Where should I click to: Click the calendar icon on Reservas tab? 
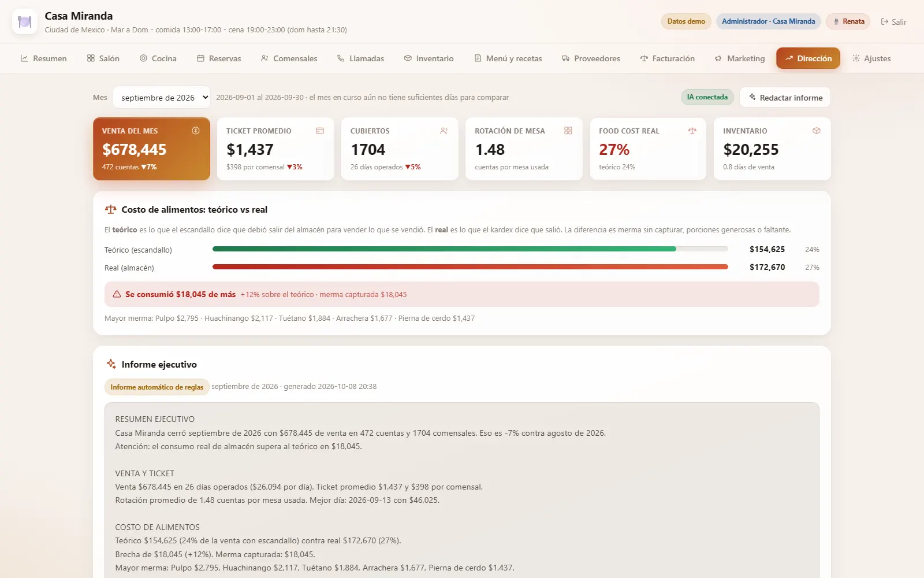(x=200, y=58)
